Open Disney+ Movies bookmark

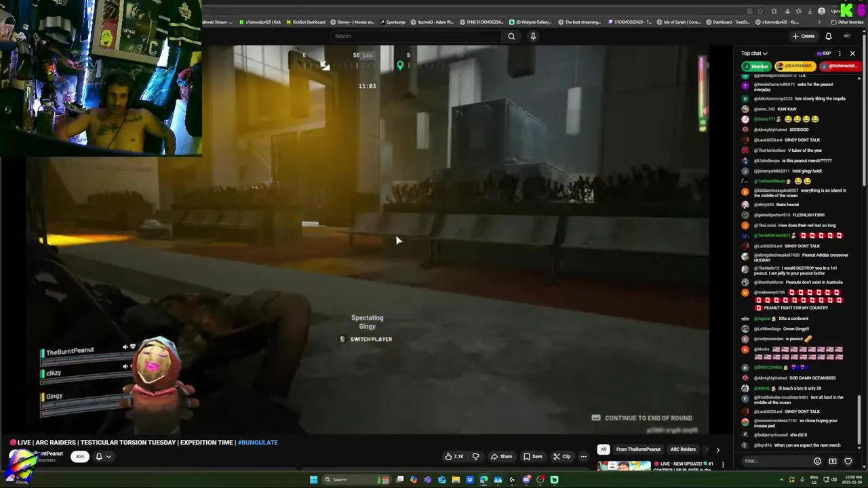[x=351, y=22]
